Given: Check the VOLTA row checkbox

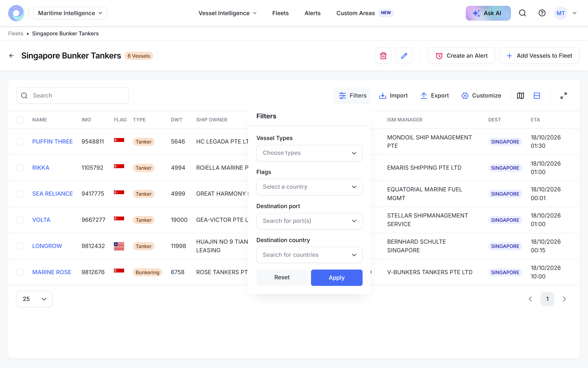Looking at the screenshot, I should [x=20, y=220].
